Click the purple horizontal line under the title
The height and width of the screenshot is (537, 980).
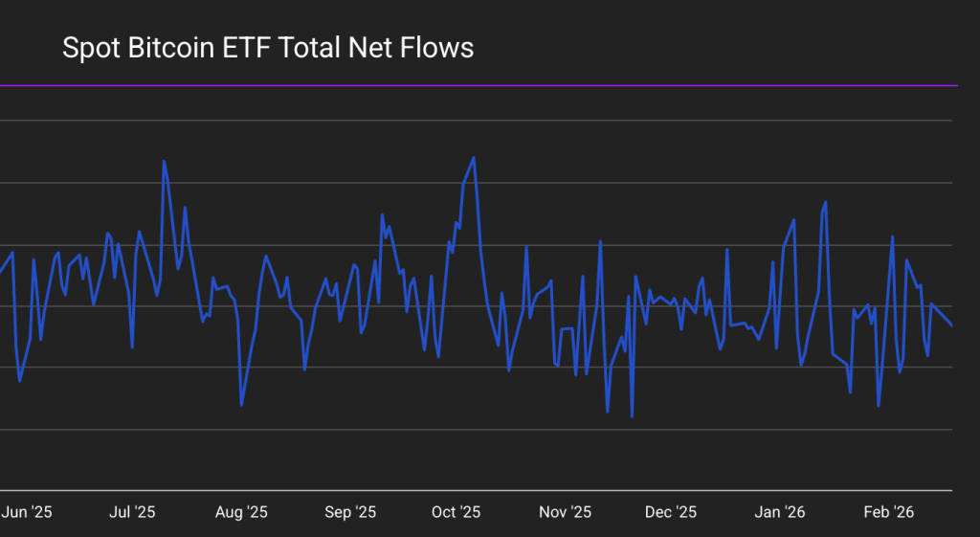tap(479, 86)
